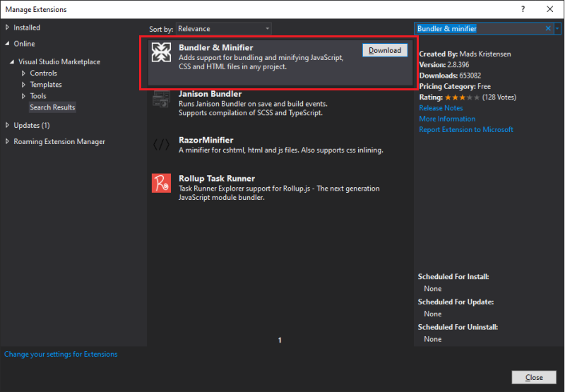
Task: Expand Roaming Extension Manager category
Action: click(7, 141)
